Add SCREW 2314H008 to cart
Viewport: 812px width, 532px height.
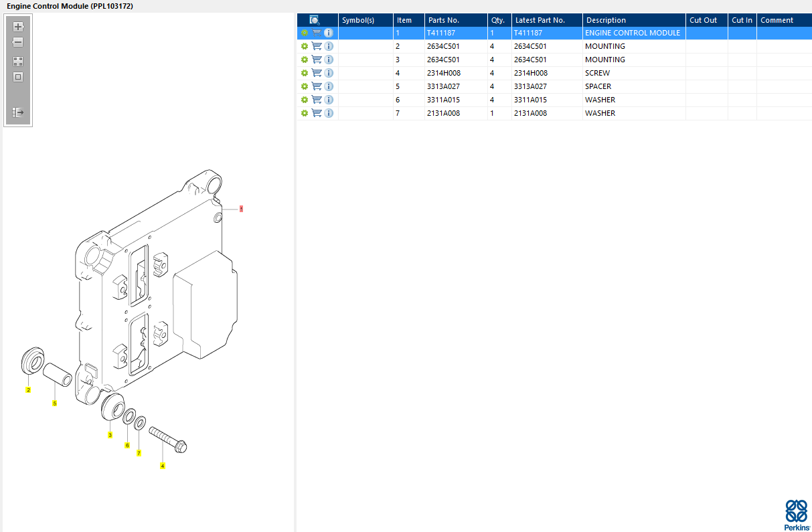pos(317,73)
